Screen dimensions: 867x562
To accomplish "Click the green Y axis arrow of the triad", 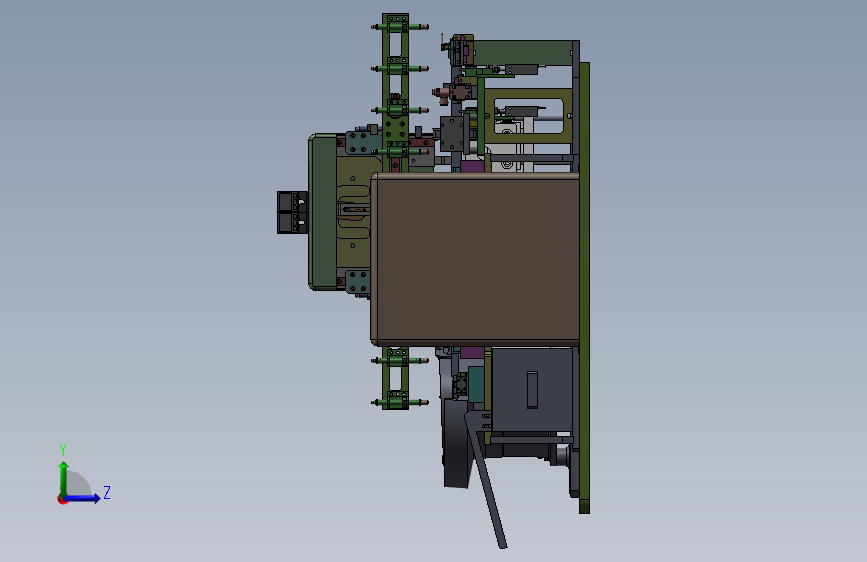I will point(64,479).
